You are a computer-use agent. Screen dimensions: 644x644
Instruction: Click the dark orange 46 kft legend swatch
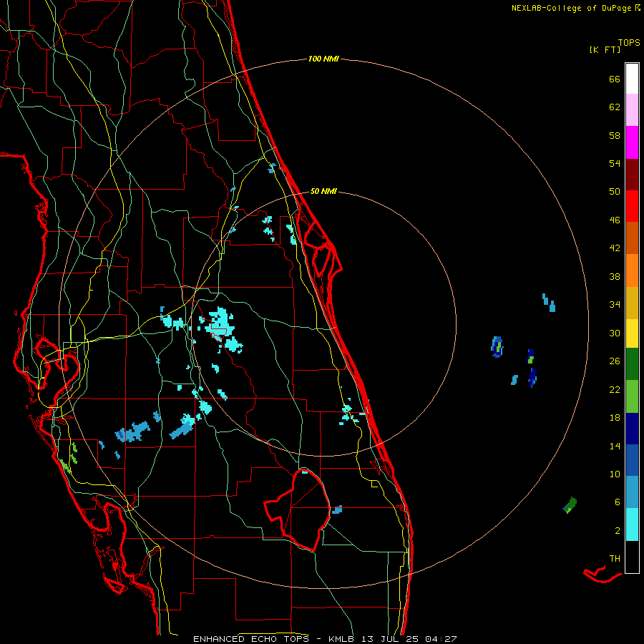point(632,238)
